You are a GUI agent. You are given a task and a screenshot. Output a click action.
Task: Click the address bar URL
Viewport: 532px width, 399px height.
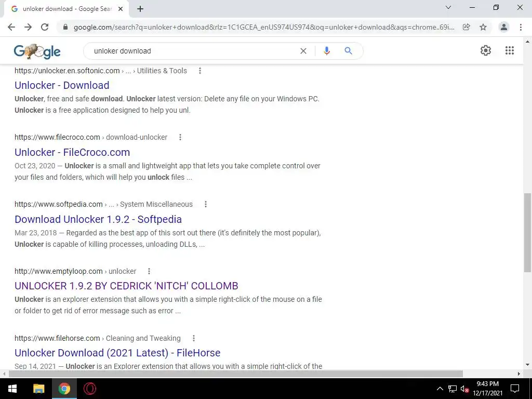[x=263, y=27]
